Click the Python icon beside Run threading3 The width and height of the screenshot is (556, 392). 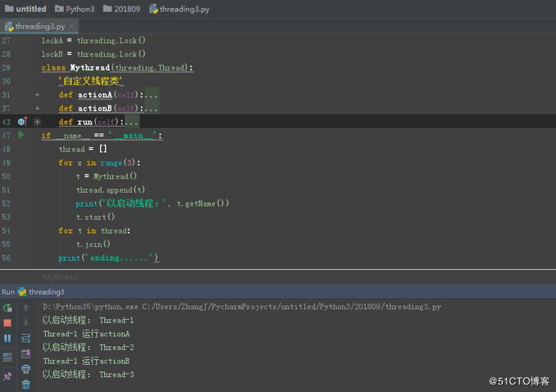pyautogui.click(x=22, y=292)
